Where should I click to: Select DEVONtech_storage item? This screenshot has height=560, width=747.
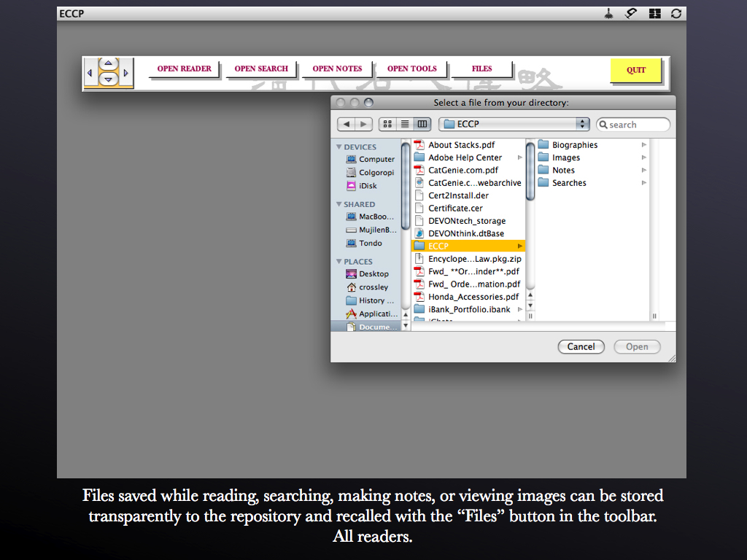pyautogui.click(x=469, y=221)
